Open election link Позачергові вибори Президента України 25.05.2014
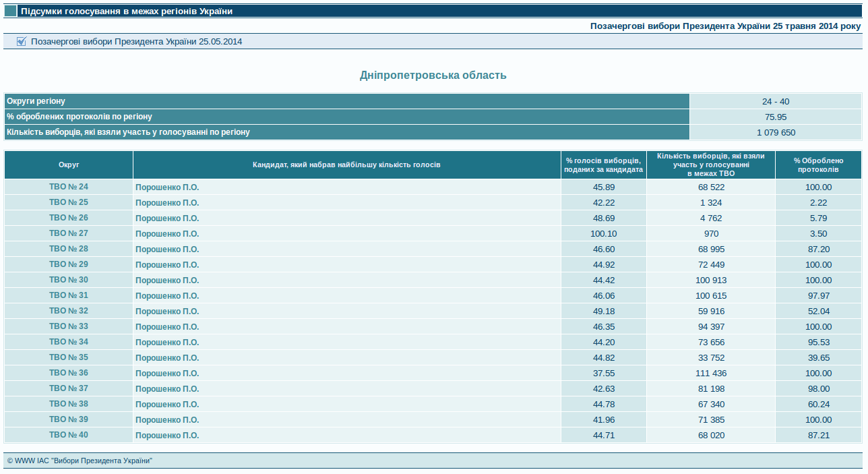 coord(137,42)
